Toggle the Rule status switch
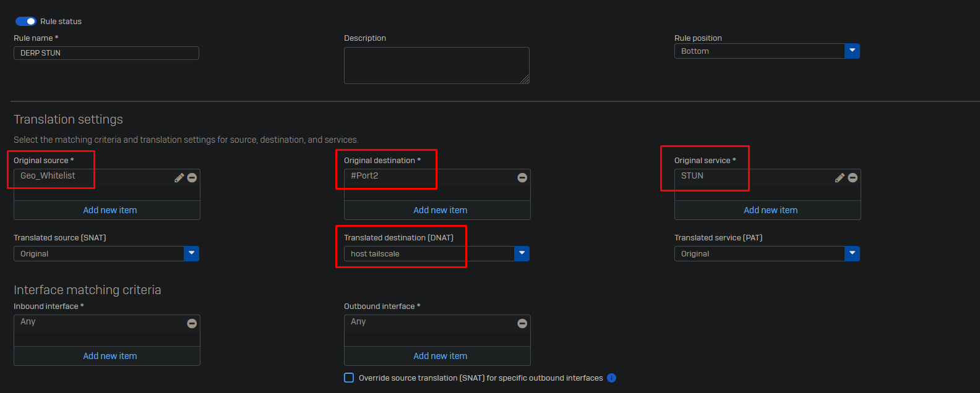Screen dimensions: 980x393 25,22
